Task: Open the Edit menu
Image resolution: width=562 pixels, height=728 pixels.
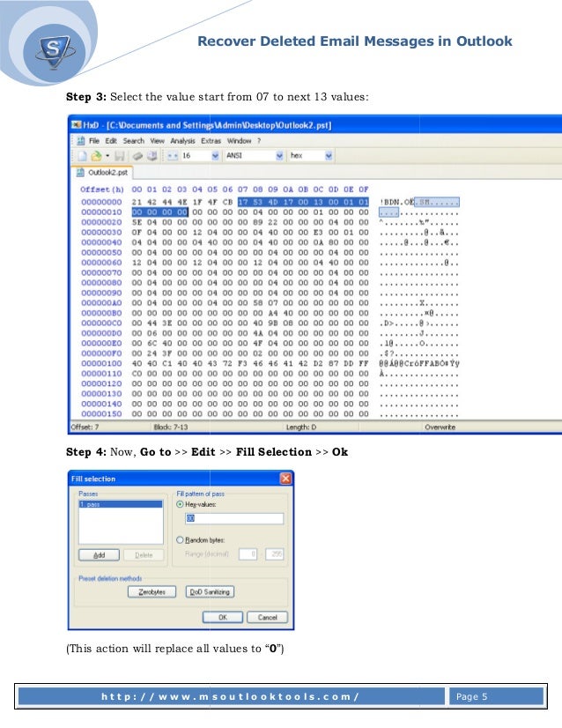Action: click(111, 141)
